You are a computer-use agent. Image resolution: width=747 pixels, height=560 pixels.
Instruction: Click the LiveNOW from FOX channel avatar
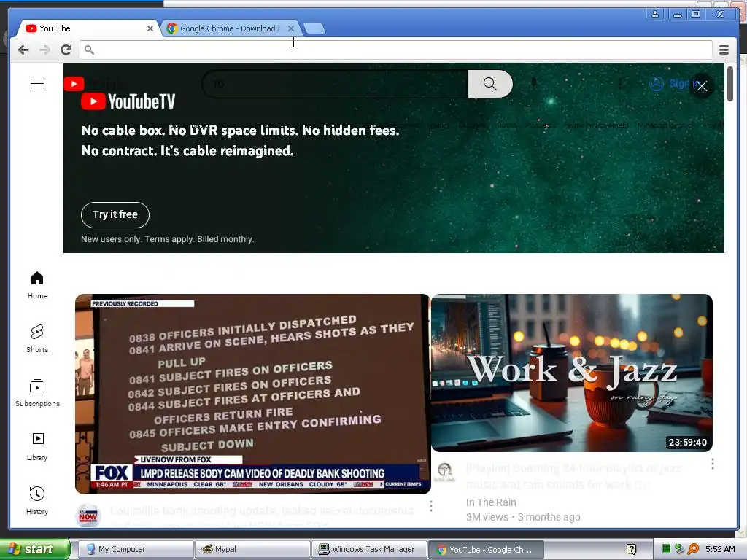click(88, 516)
